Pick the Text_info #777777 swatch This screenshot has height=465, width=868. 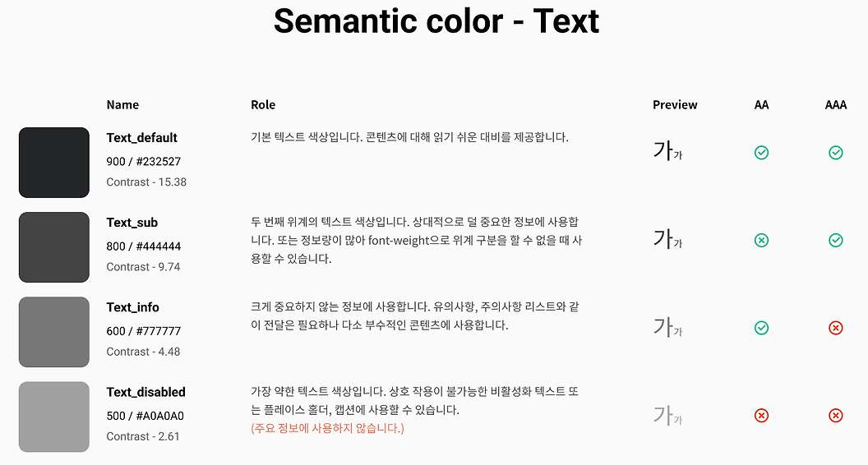pyautogui.click(x=54, y=332)
